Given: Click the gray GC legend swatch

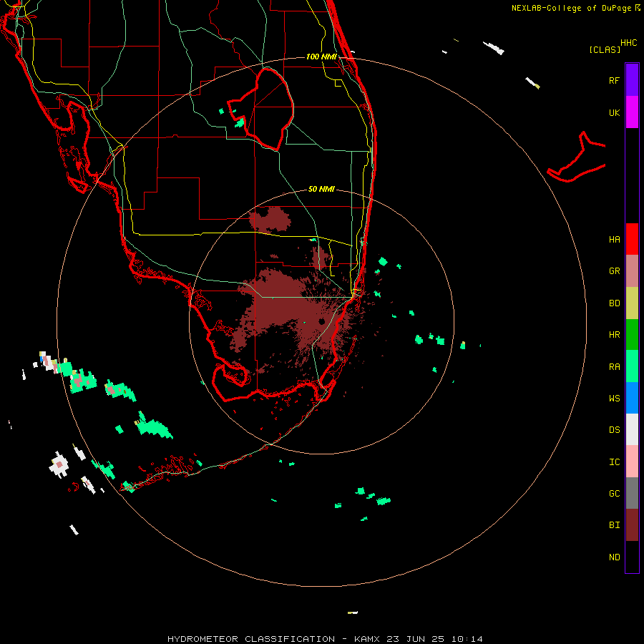Looking at the screenshot, I should click(632, 493).
